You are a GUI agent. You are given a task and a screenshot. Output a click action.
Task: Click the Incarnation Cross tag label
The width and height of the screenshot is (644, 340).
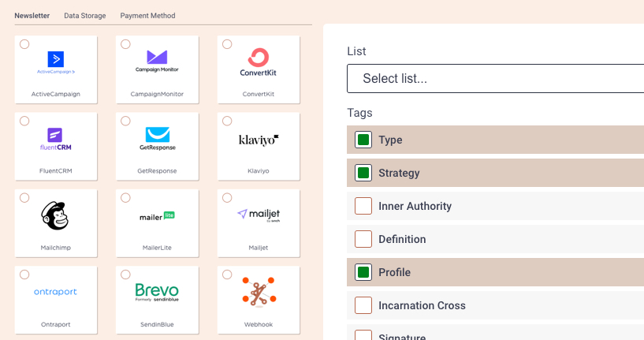422,305
